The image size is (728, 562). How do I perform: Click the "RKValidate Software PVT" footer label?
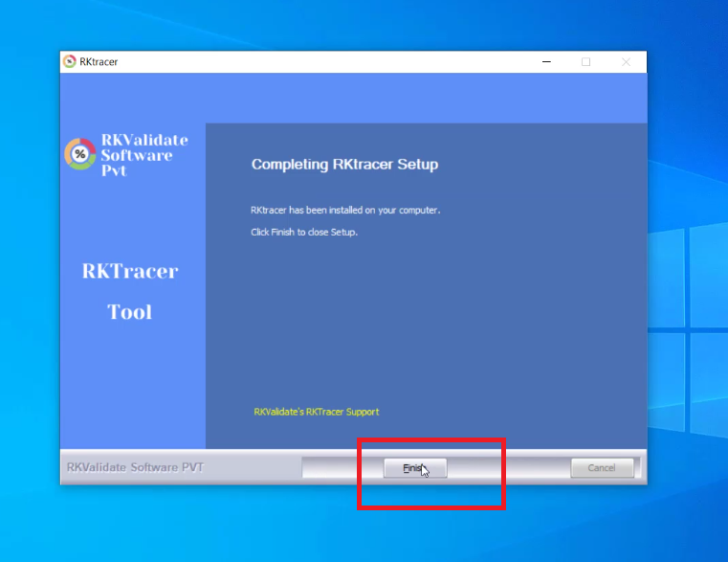click(135, 467)
